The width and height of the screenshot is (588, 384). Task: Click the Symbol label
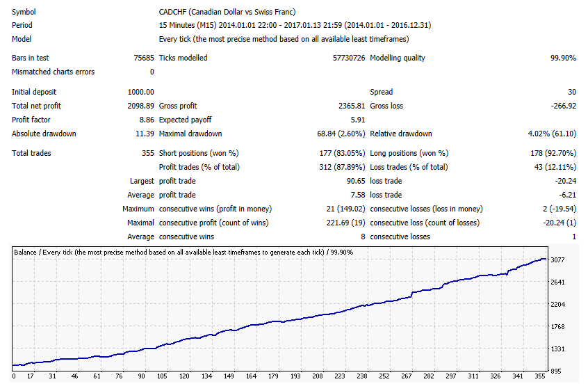[x=24, y=12]
